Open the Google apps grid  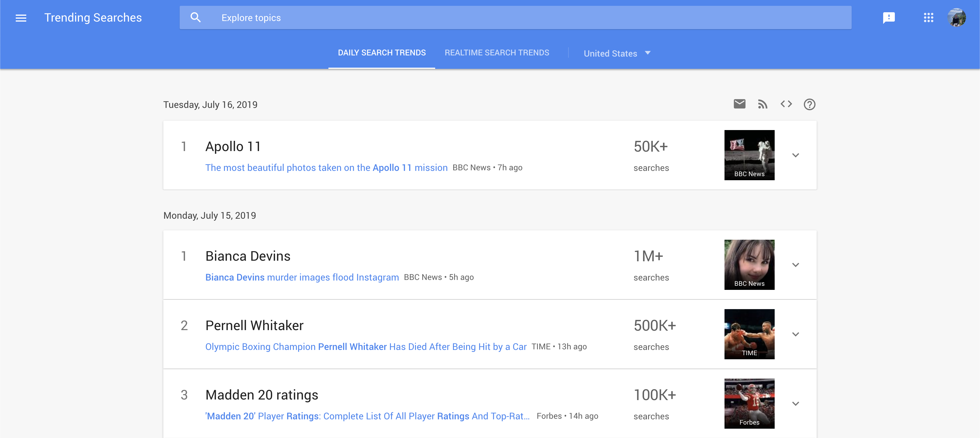click(x=928, y=18)
